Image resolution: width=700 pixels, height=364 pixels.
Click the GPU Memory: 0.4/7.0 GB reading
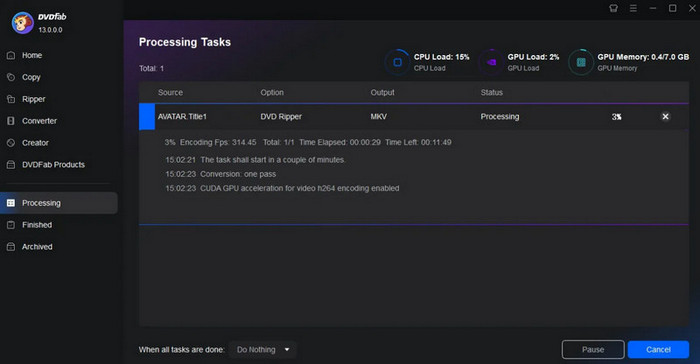(643, 57)
